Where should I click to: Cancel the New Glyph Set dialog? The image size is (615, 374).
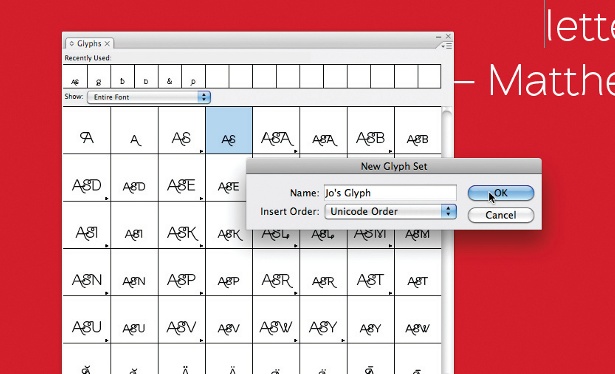coord(501,215)
